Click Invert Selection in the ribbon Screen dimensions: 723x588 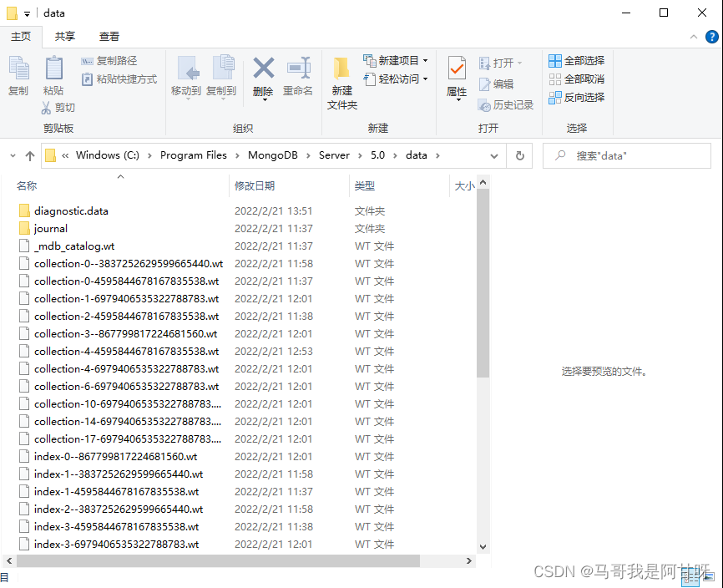pyautogui.click(x=576, y=98)
